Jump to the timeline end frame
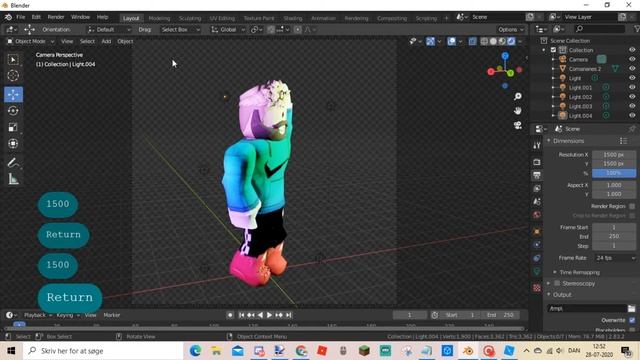 pyautogui.click(x=289, y=315)
